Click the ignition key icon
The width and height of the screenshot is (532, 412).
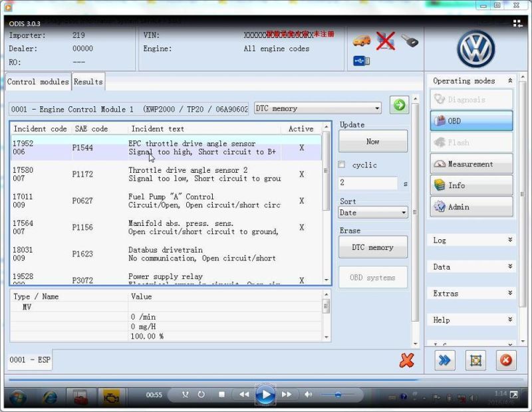[x=410, y=41]
